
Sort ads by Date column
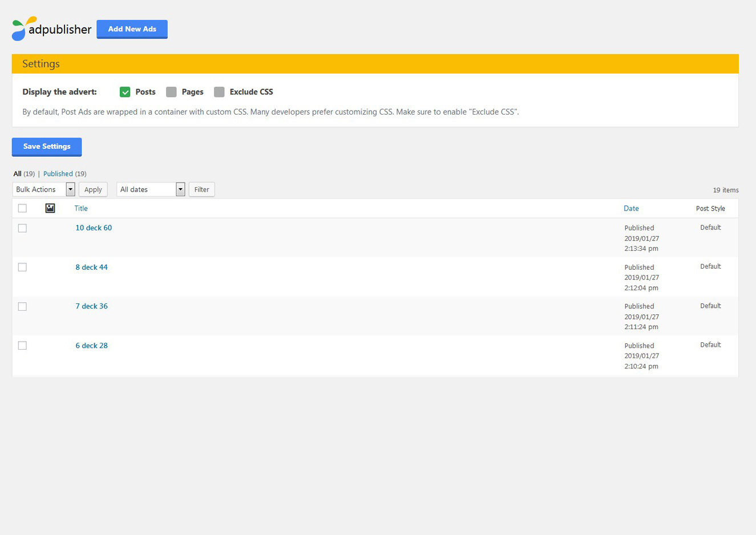click(631, 208)
